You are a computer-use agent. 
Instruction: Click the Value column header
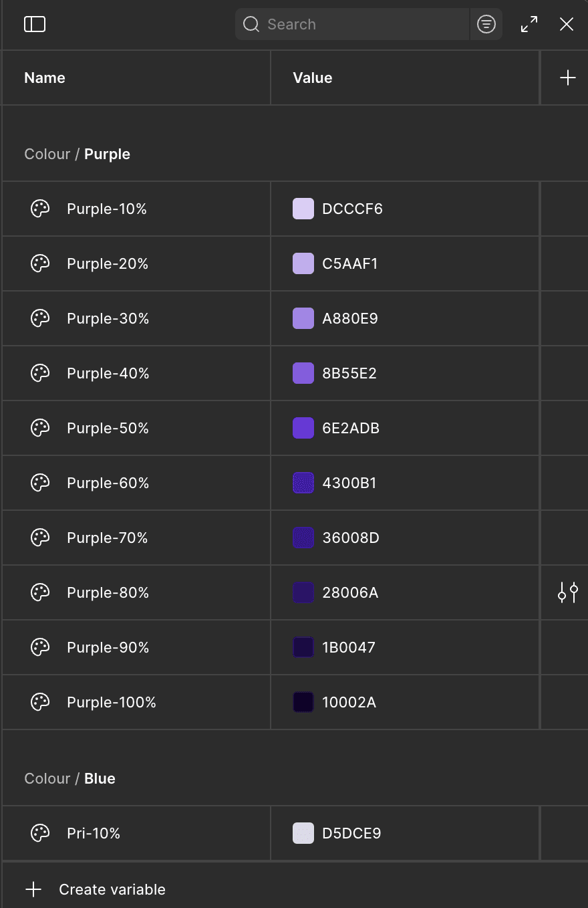(x=313, y=78)
